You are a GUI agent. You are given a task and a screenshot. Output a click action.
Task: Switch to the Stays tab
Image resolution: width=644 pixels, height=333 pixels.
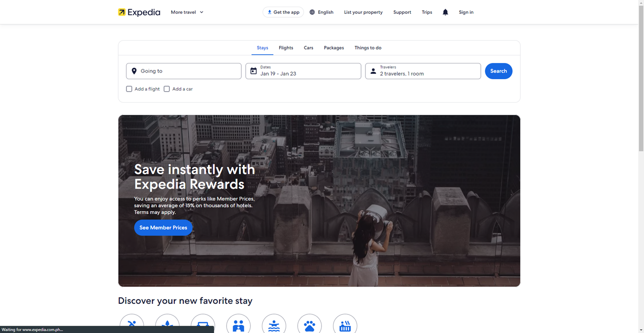[262, 48]
